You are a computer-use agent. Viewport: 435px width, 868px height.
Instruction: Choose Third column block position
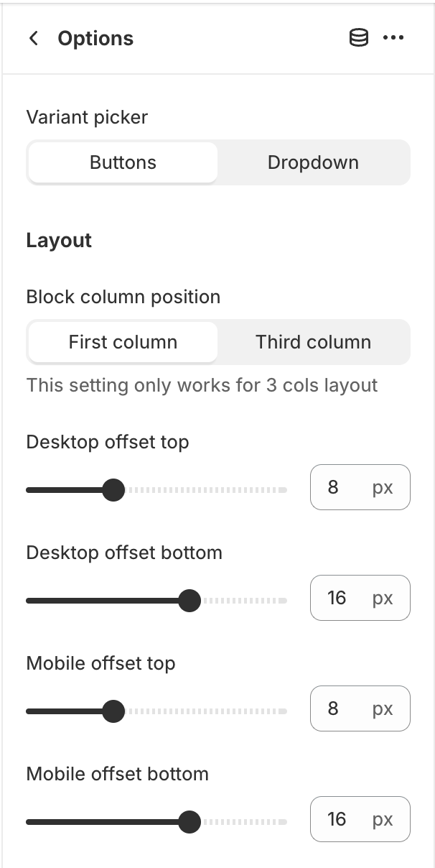click(313, 342)
